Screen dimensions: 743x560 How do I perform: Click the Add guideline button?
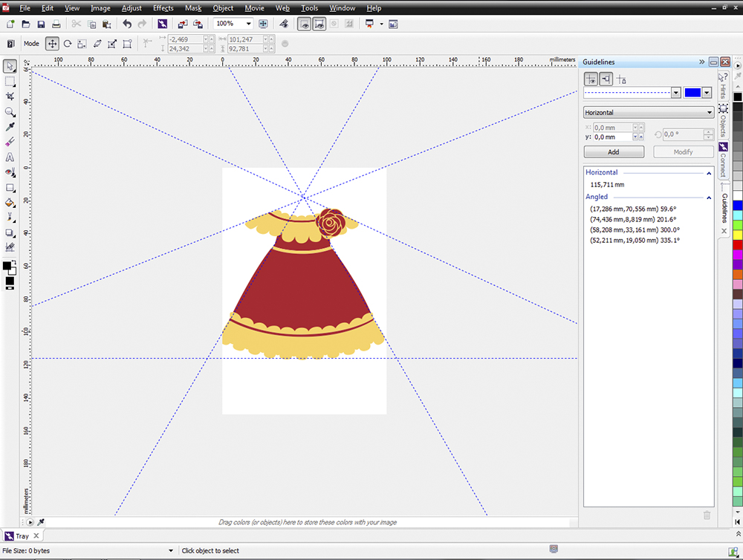point(614,152)
